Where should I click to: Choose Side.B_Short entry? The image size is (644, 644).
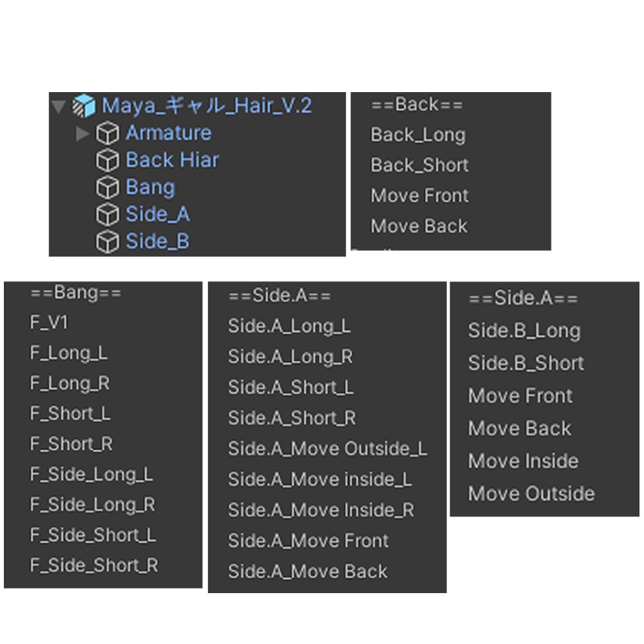(x=526, y=363)
